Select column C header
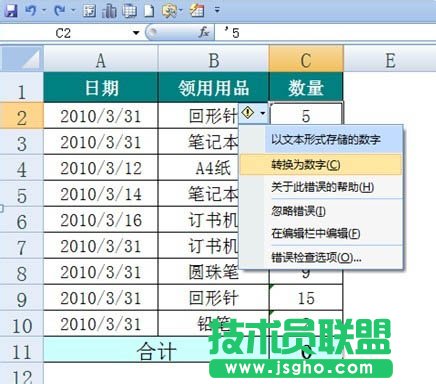 (x=306, y=59)
